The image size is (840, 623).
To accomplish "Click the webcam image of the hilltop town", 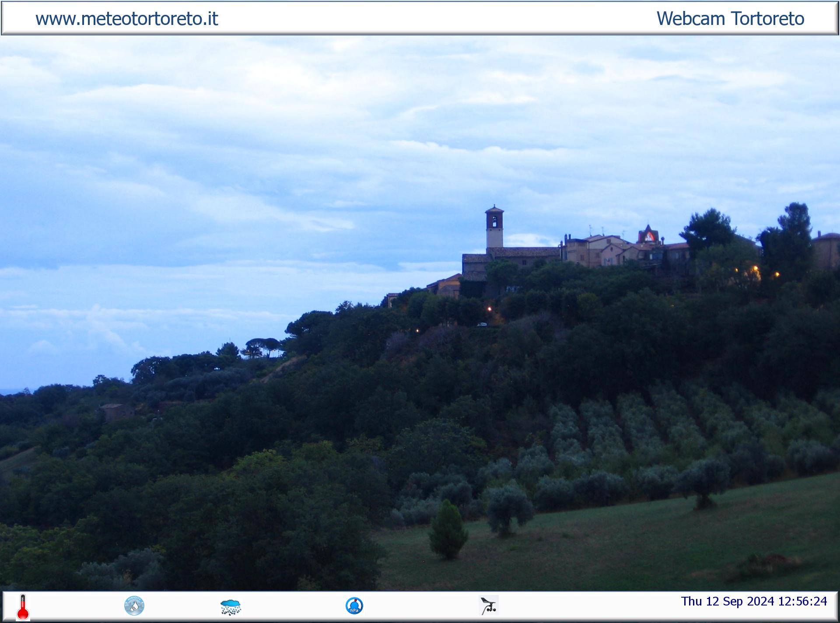I will click(420, 313).
